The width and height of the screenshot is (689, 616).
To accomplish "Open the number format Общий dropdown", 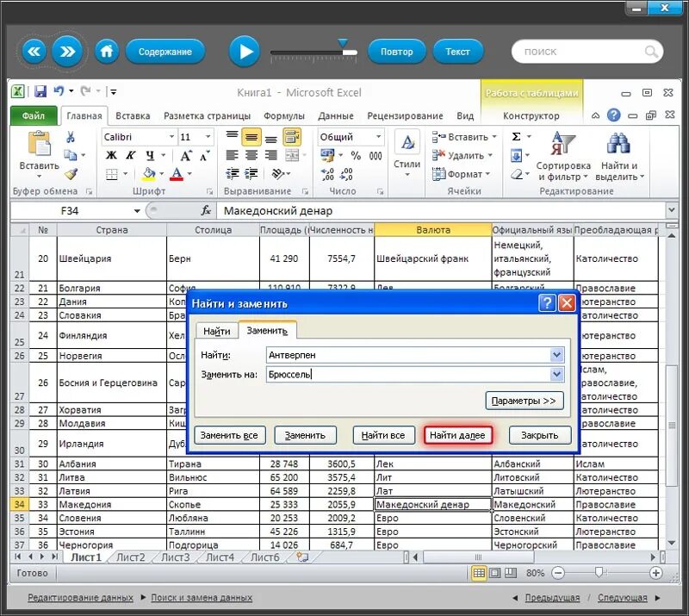I will click(x=378, y=137).
